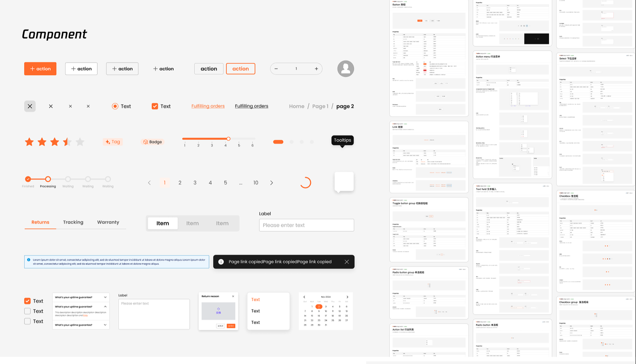
Task: Select the Text radio button
Action: tap(115, 106)
